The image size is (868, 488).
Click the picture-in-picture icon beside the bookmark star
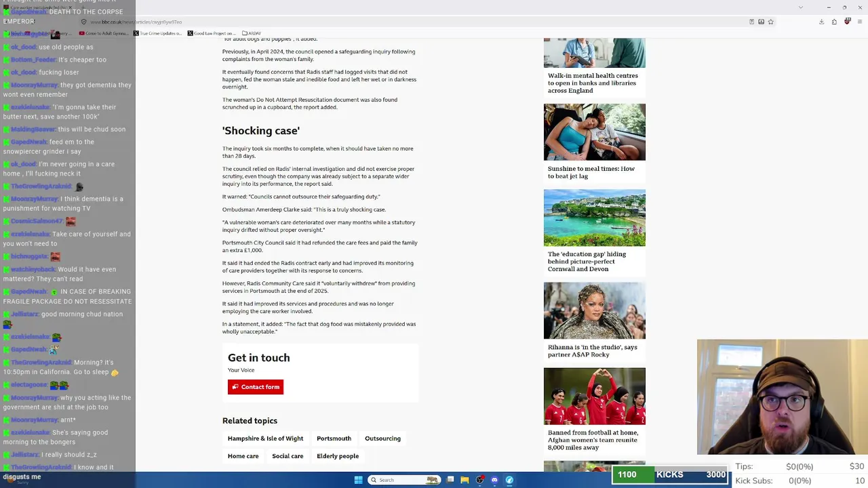pyautogui.click(x=761, y=22)
